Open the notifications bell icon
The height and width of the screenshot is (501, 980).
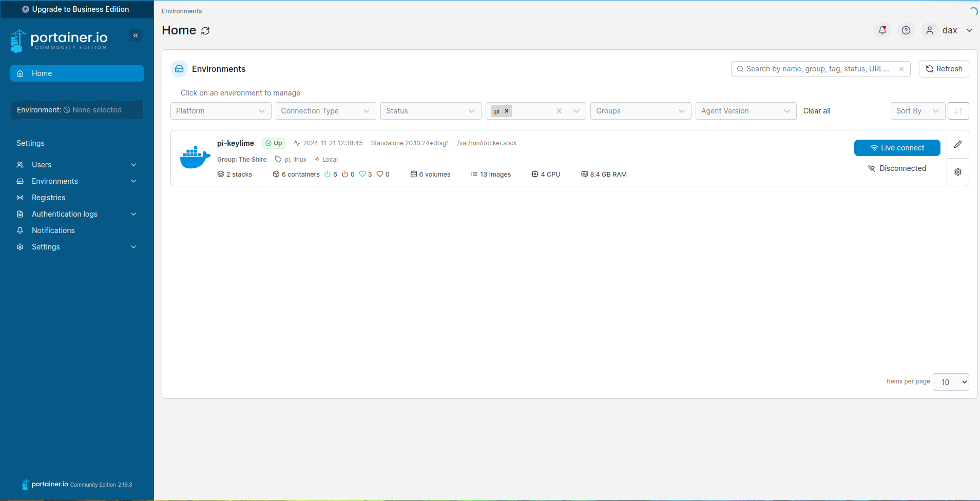pos(882,30)
